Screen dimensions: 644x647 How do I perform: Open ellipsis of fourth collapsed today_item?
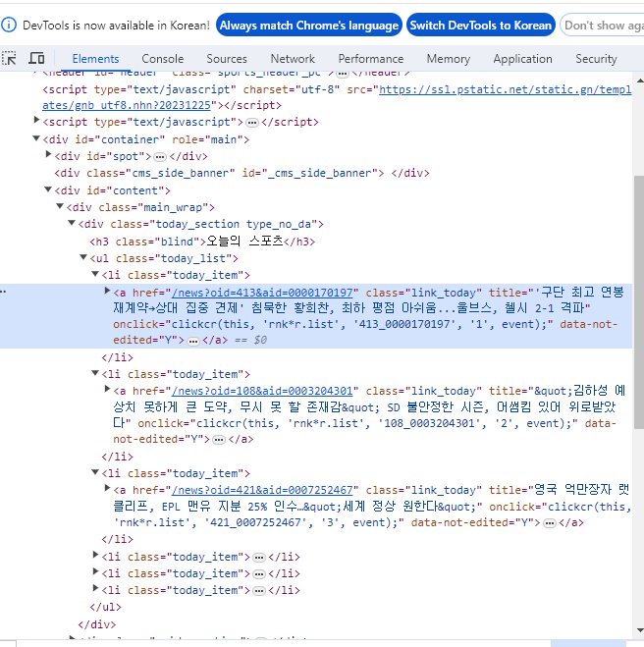[259, 558]
